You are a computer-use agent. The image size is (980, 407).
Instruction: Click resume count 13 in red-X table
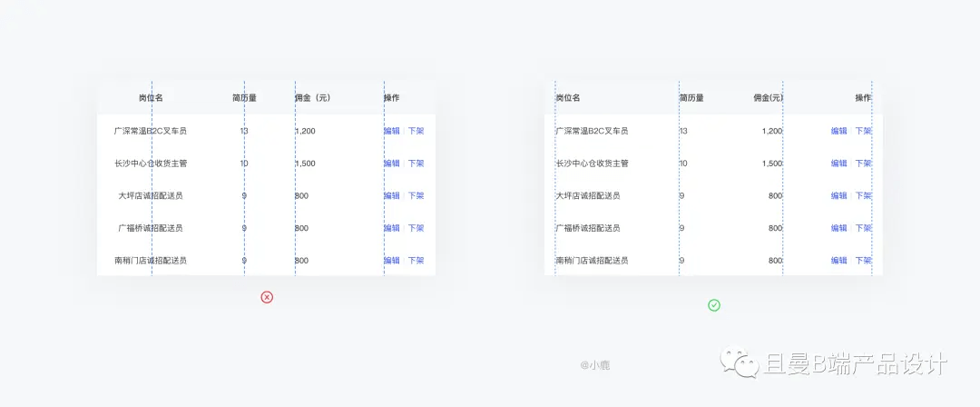point(244,131)
